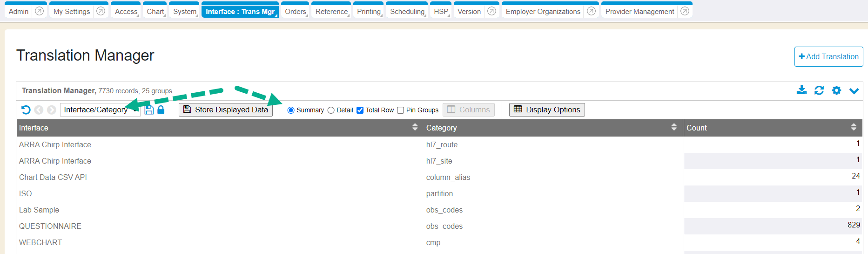The height and width of the screenshot is (254, 868).
Task: Click the Store Displayed Data button
Action: [226, 110]
